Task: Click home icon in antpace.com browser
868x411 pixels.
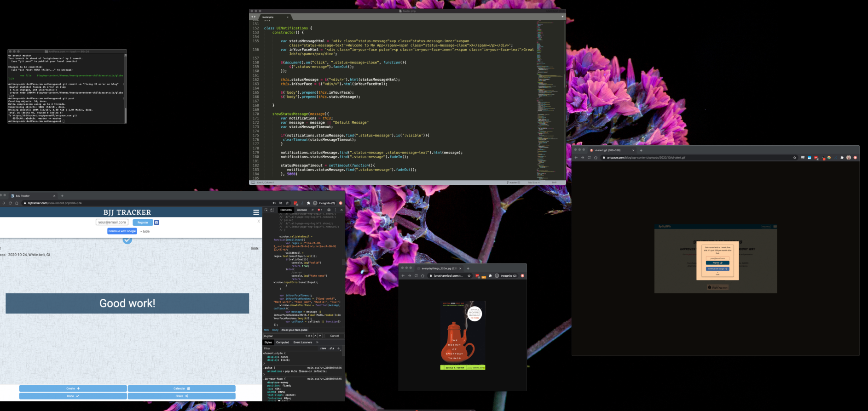Action: coord(596,158)
